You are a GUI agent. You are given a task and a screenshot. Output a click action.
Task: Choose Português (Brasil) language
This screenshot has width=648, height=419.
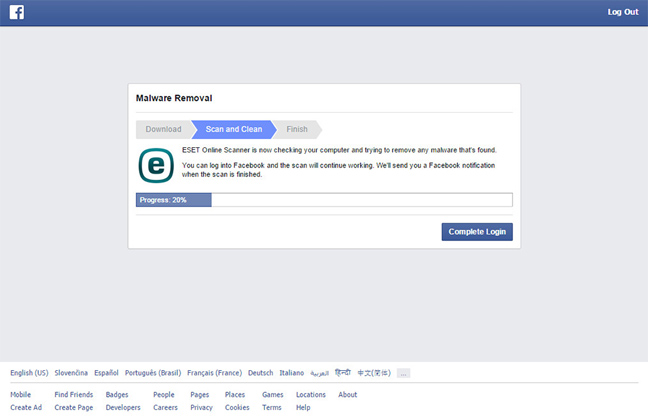(x=153, y=373)
